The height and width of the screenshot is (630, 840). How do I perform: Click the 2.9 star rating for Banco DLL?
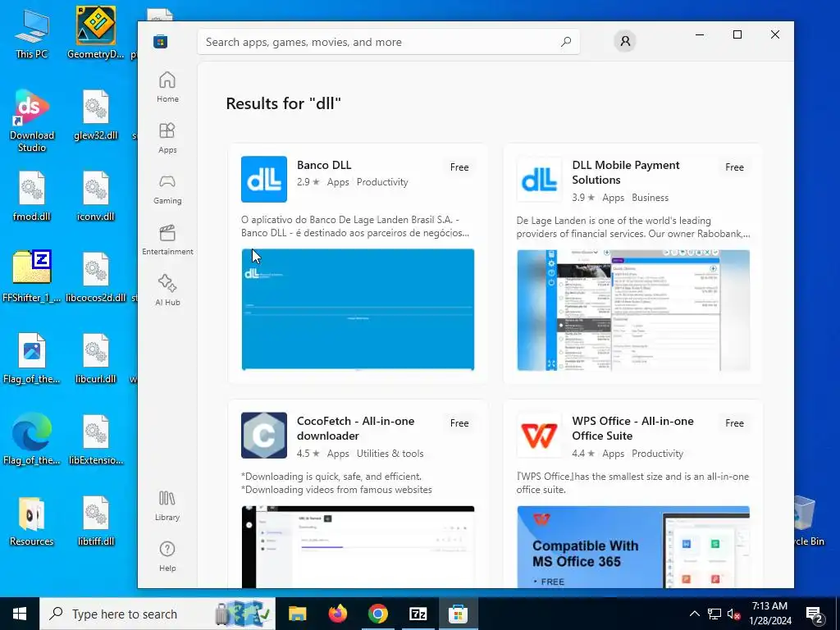(308, 182)
